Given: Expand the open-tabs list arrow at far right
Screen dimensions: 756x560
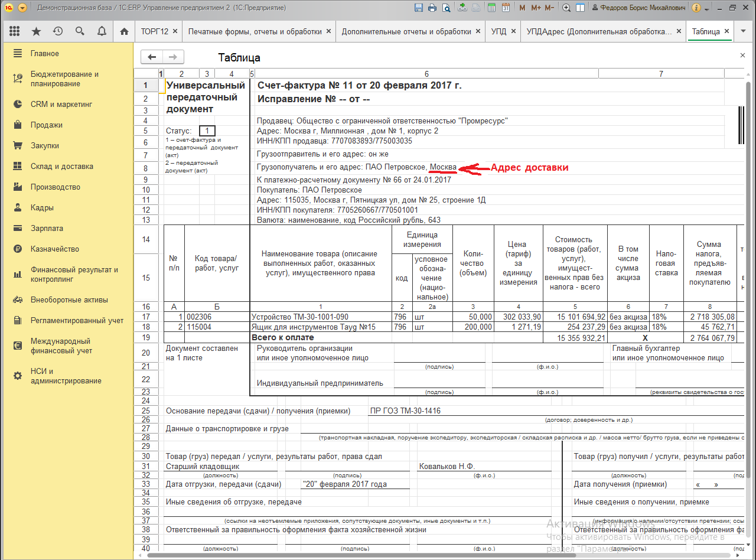Looking at the screenshot, I should click(x=744, y=32).
